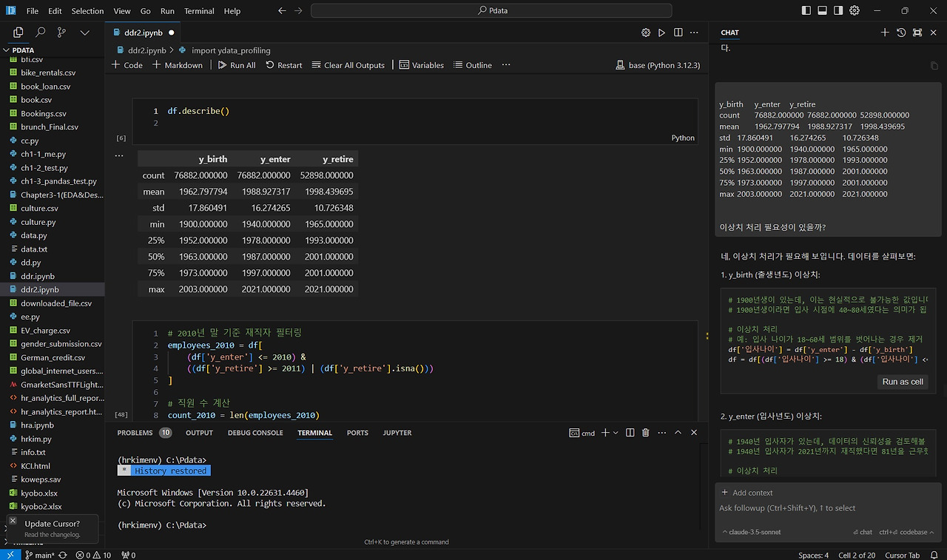947x560 pixels.
Task: Kill terminal with the trash icon
Action: click(x=645, y=433)
